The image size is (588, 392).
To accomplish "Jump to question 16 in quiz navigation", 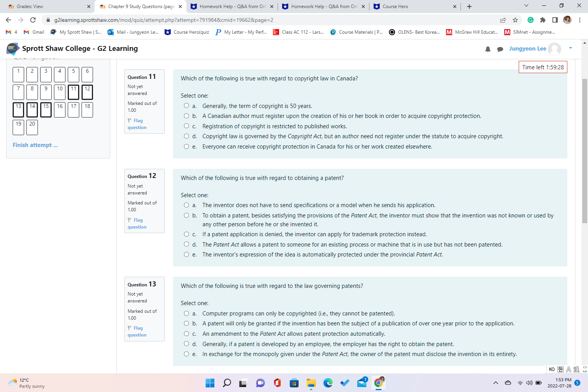I will [x=60, y=109].
